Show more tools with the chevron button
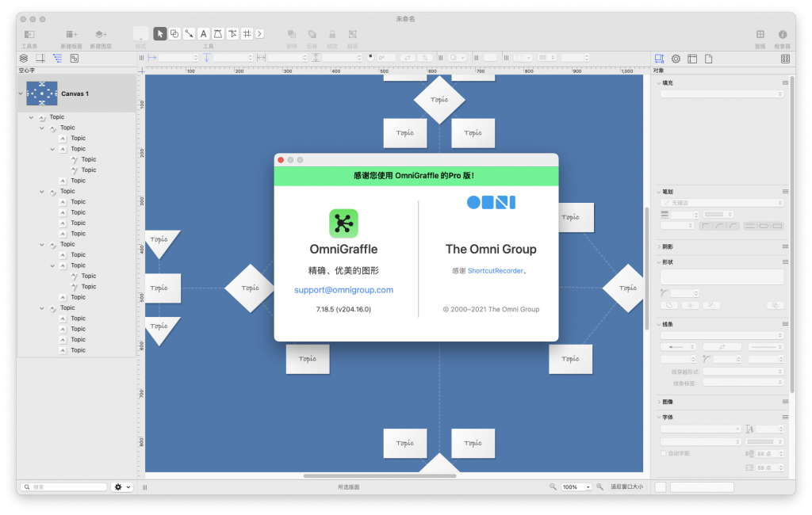 click(259, 33)
